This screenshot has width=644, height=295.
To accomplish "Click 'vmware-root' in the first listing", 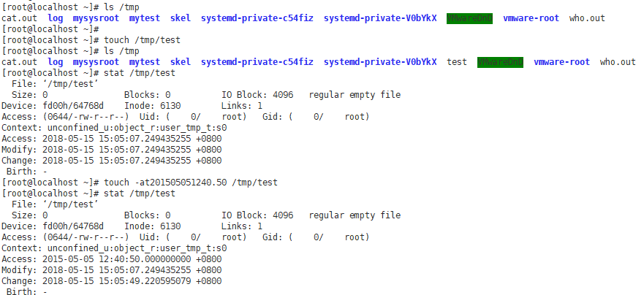I will (531, 18).
